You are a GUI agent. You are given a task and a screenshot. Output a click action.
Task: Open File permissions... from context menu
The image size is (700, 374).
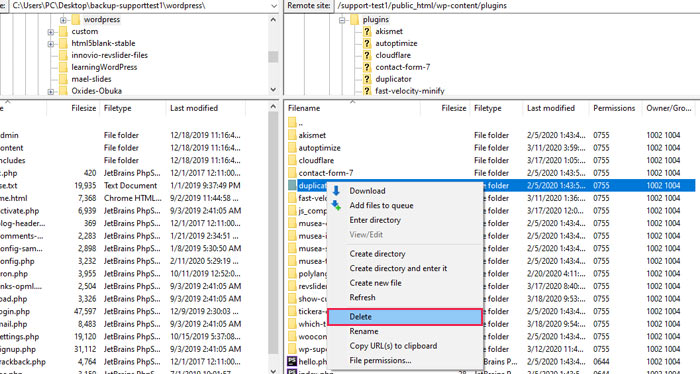[x=405, y=360]
